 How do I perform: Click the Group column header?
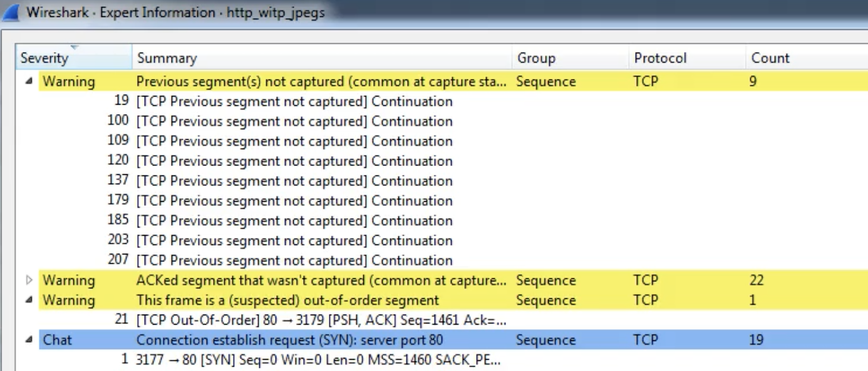(x=536, y=58)
